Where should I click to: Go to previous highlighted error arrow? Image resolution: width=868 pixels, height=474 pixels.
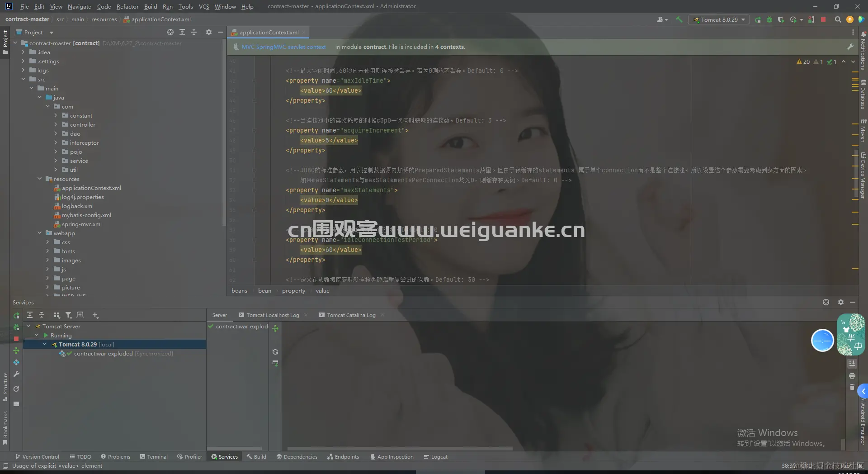pos(844,62)
